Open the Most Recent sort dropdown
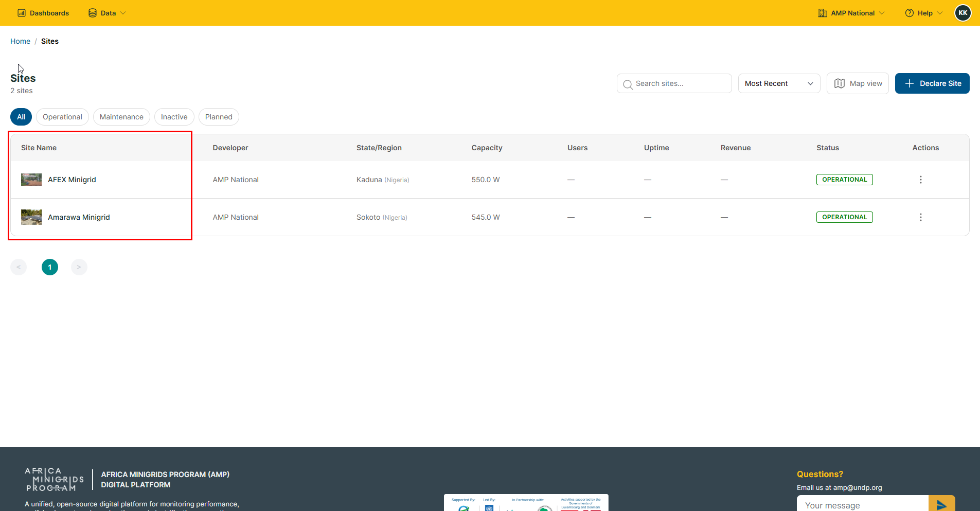The height and width of the screenshot is (511, 980). 779,83
